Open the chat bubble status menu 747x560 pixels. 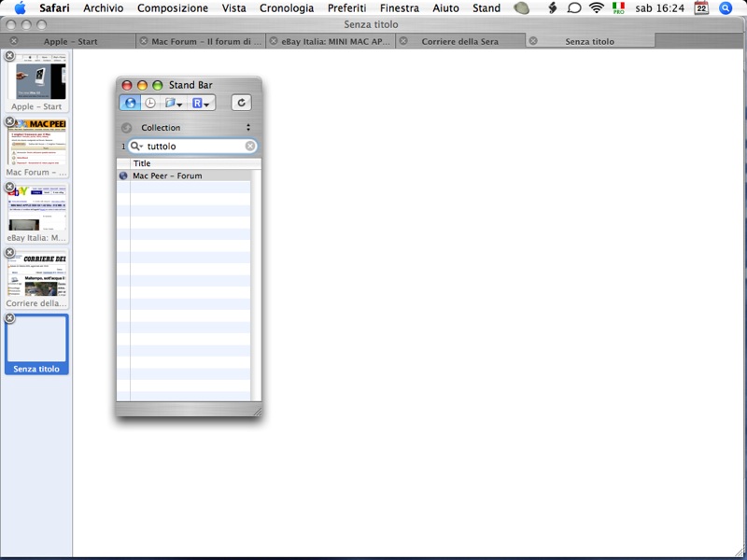pyautogui.click(x=574, y=7)
